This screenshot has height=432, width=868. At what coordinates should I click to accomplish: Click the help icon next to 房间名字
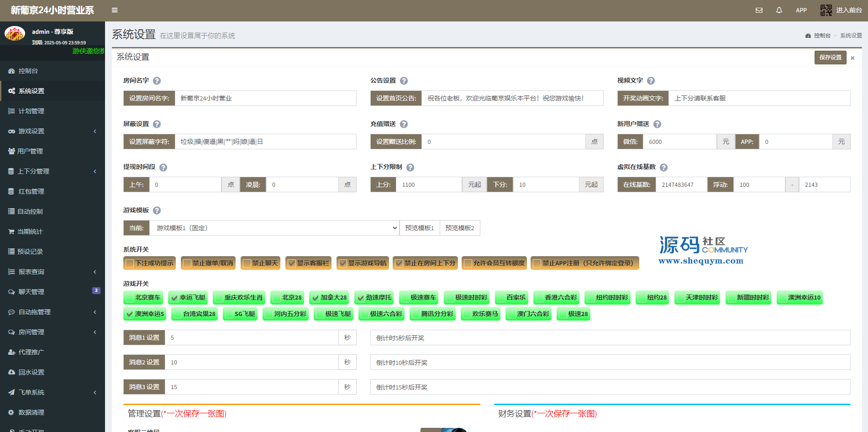157,81
